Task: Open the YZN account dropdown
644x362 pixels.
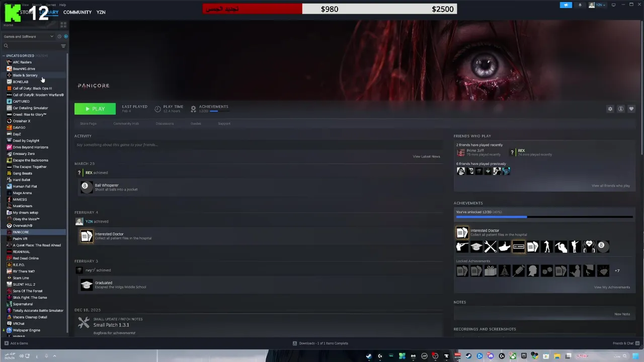Action: point(597,5)
